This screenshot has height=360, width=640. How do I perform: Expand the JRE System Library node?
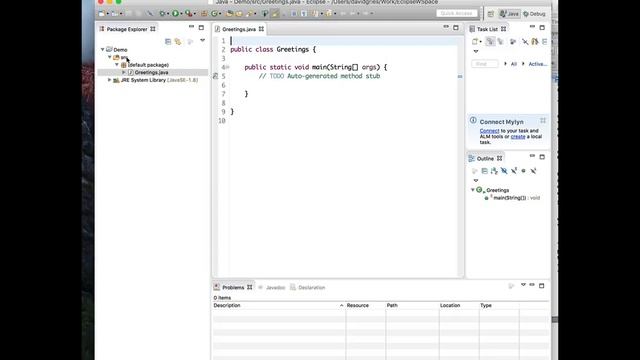[109, 80]
